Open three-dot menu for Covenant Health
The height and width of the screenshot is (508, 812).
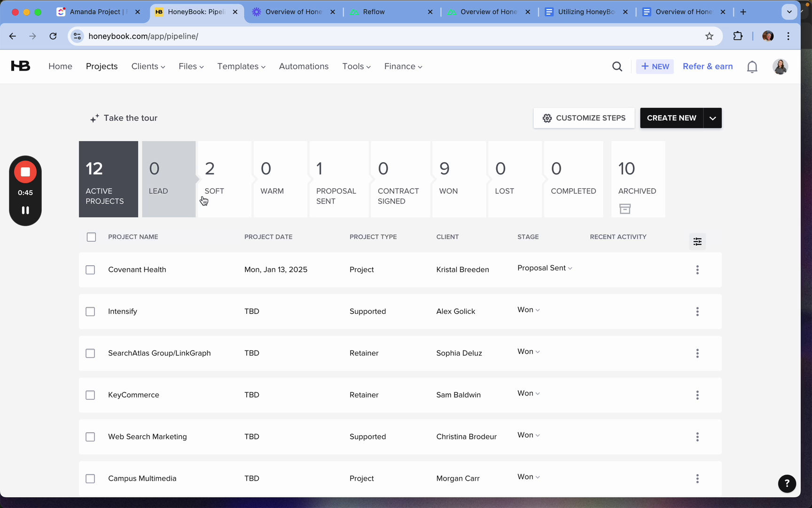coord(697,270)
